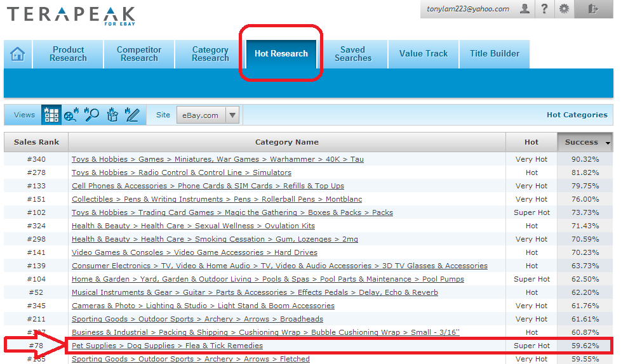Sort by the Success column header
The image size is (621, 364).
coord(585,142)
